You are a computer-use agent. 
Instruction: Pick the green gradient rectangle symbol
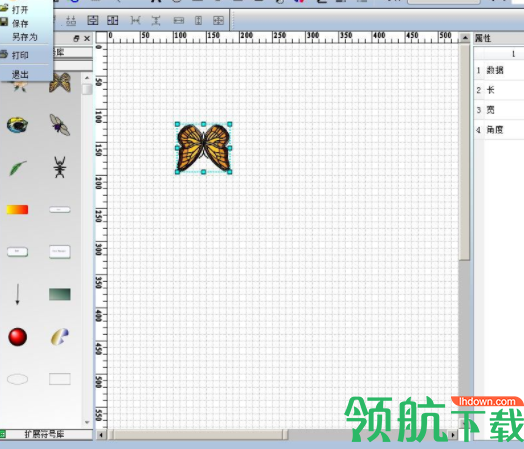pyautogui.click(x=60, y=294)
